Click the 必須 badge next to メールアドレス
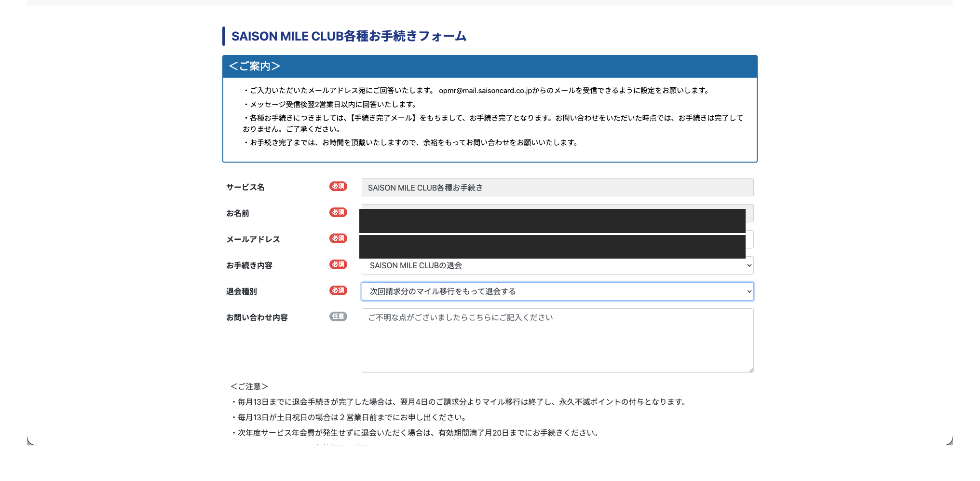This screenshot has width=980, height=481. click(338, 238)
